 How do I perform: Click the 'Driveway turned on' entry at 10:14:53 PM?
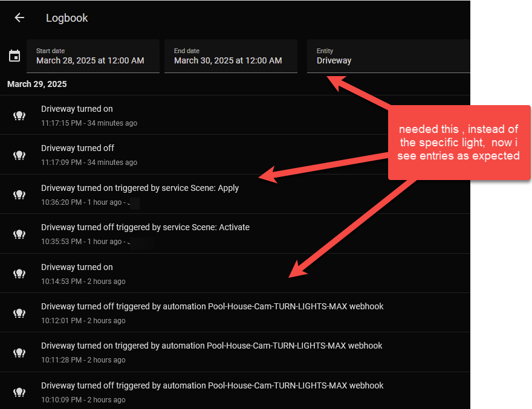(77, 266)
